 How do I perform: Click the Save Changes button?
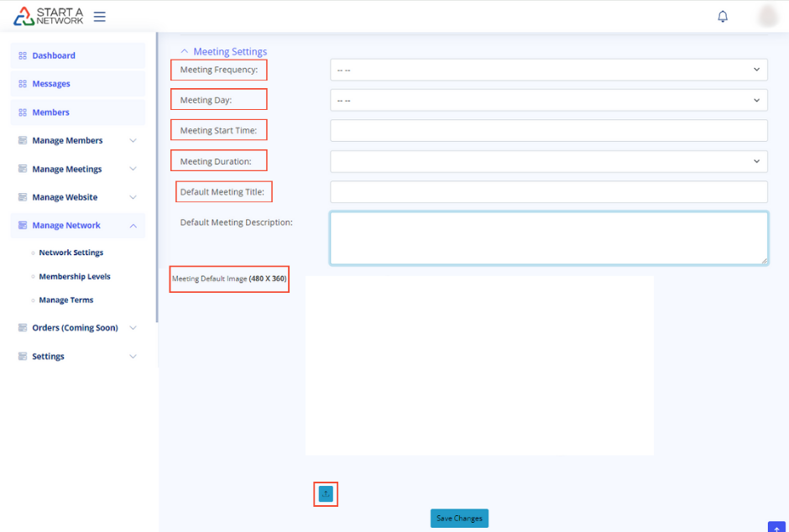[x=459, y=518]
